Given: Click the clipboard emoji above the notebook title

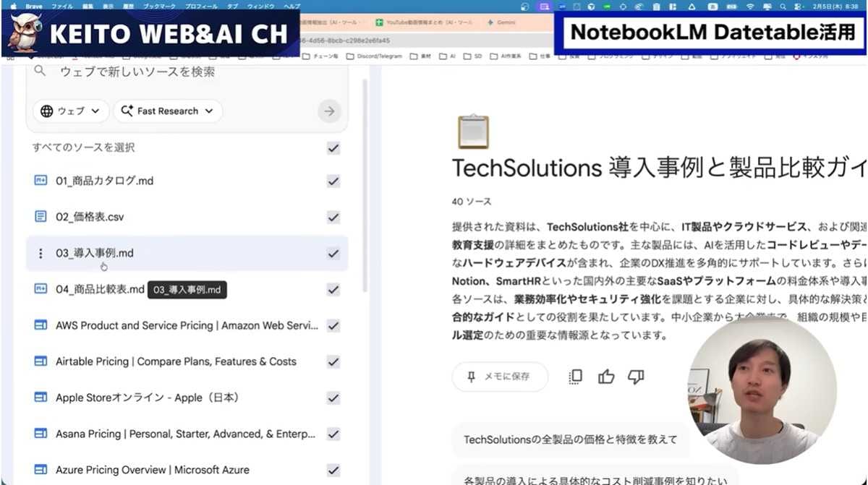Looking at the screenshot, I should [473, 132].
